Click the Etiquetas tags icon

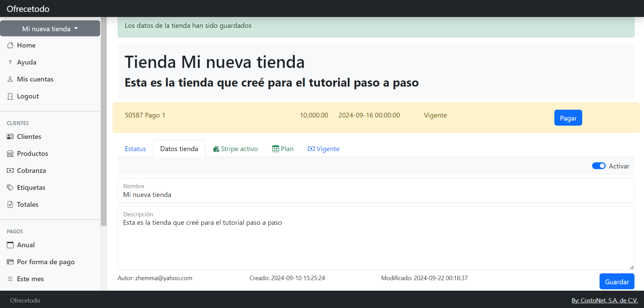click(x=10, y=187)
